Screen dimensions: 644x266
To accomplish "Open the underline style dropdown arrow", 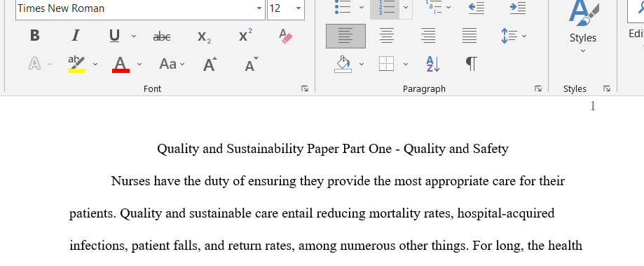I will pos(134,36).
